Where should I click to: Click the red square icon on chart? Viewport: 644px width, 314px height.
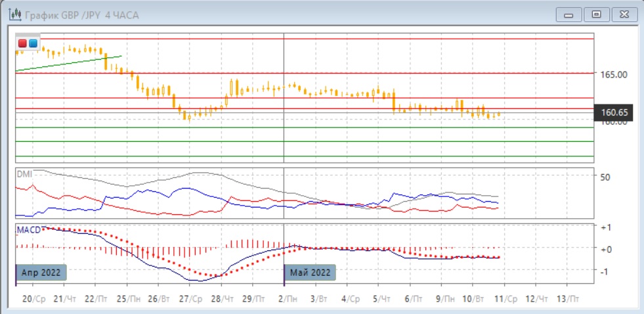pos(23,43)
